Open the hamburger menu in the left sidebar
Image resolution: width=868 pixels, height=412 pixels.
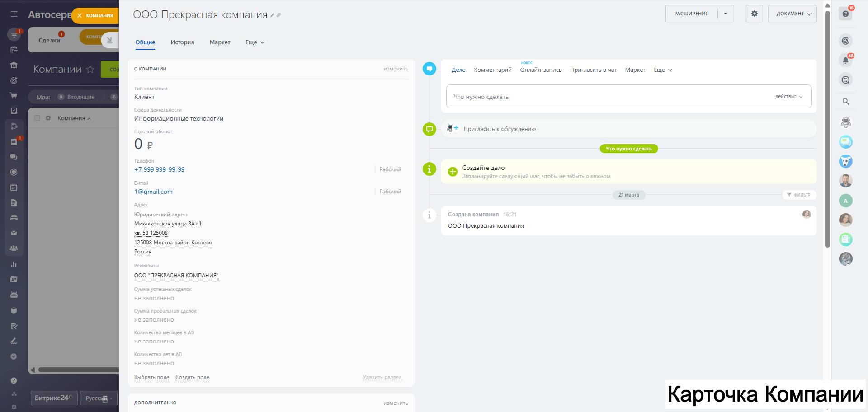(x=14, y=14)
